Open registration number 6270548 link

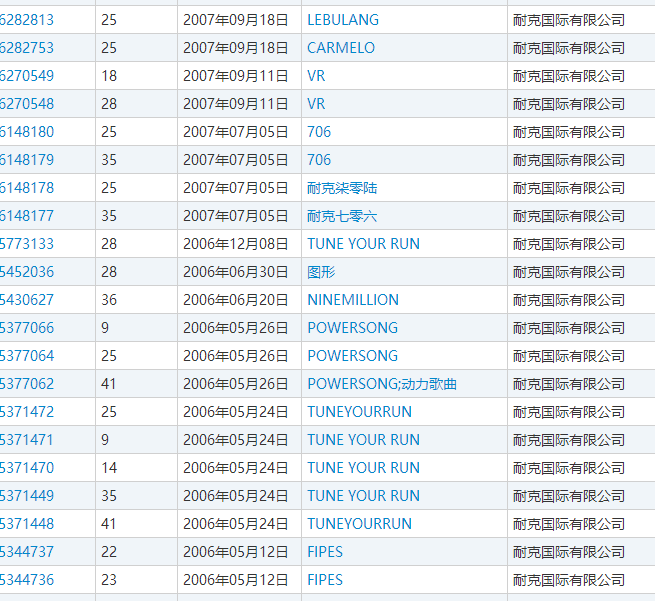point(27,104)
